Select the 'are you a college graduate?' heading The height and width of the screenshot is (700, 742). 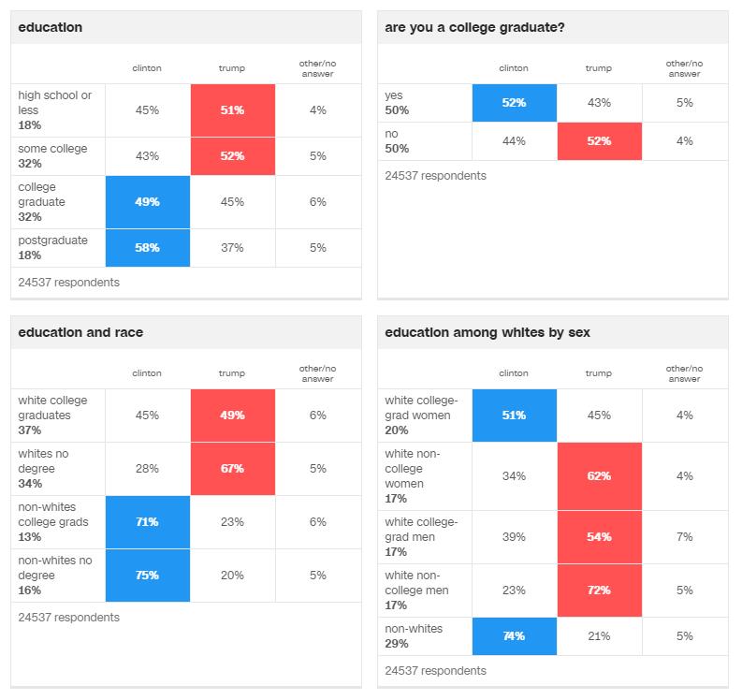(x=474, y=27)
